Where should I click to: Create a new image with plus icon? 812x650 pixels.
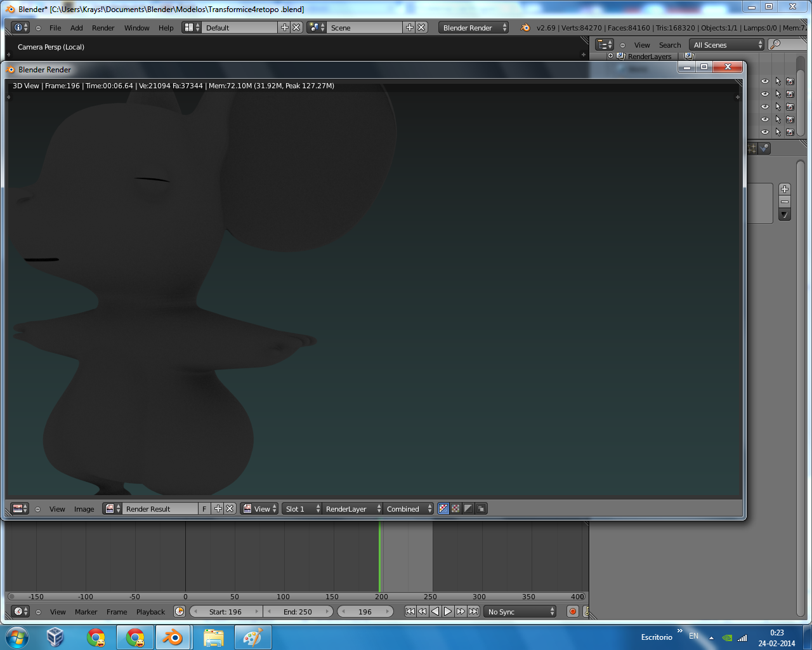coord(218,508)
